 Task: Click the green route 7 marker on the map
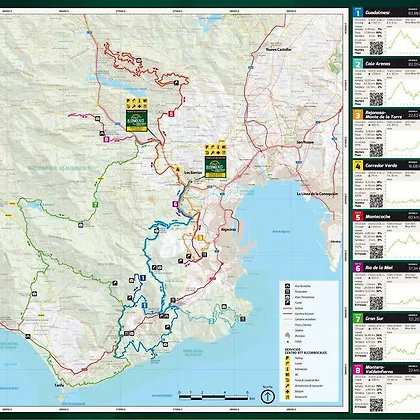[95, 205]
